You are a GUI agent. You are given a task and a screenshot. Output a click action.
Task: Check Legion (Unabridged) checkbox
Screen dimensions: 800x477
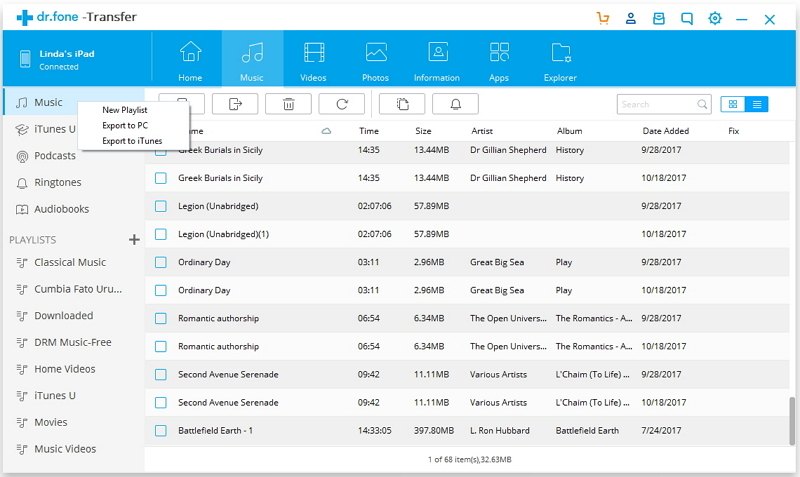coord(161,206)
